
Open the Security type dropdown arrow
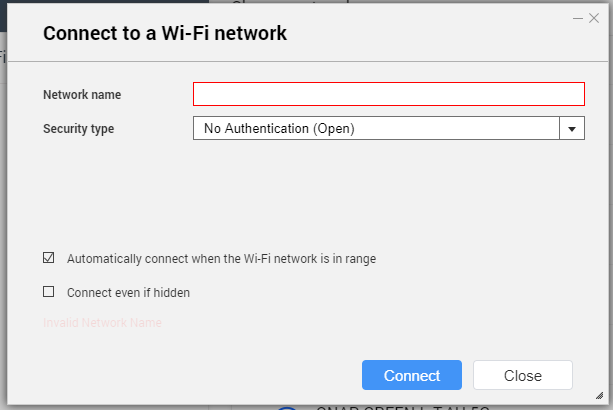571,128
